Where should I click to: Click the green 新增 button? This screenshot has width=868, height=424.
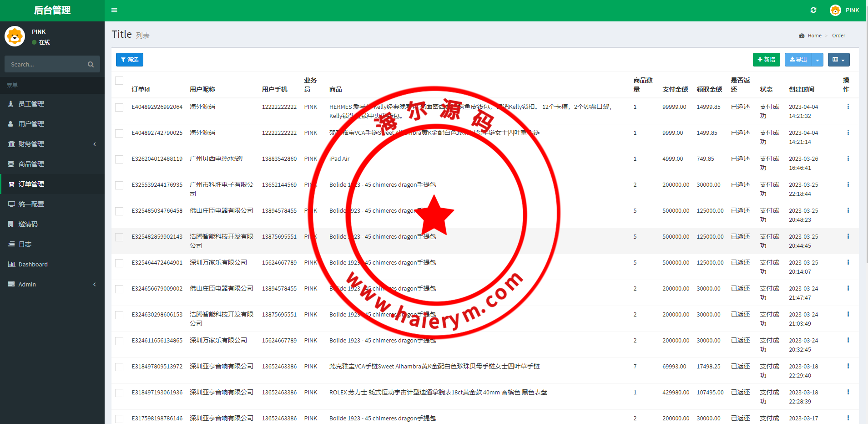tap(766, 60)
